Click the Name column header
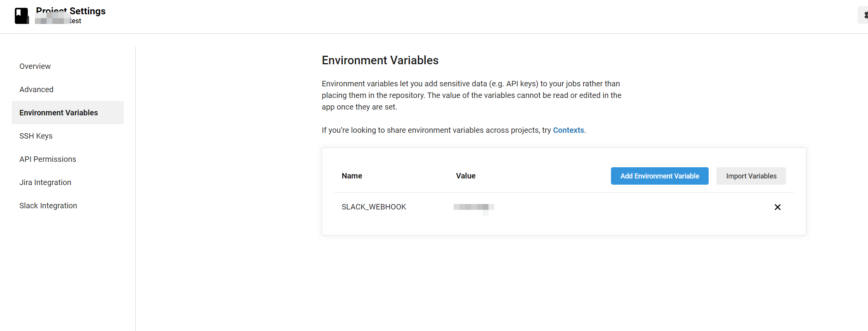 [x=352, y=176]
